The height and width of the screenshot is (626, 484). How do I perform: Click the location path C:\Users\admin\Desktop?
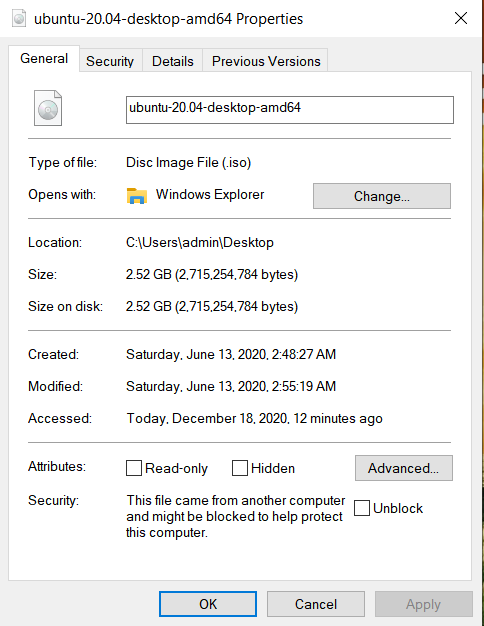coord(200,242)
